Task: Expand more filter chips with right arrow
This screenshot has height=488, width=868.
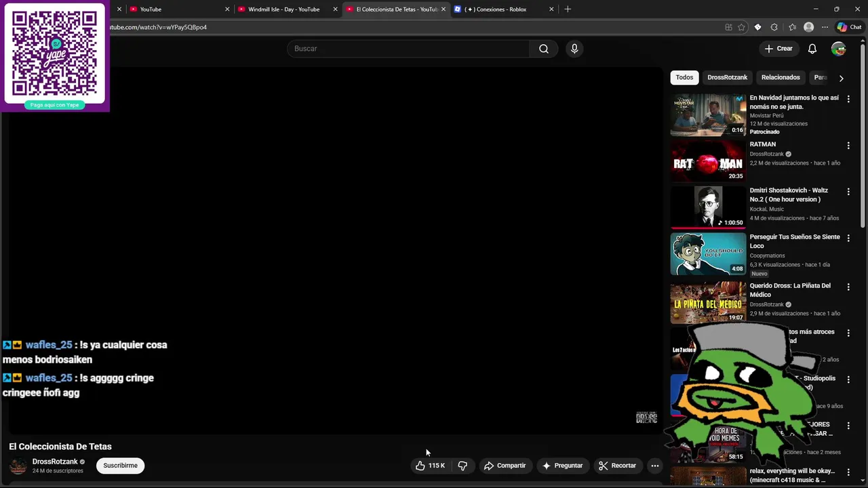Action: point(841,78)
